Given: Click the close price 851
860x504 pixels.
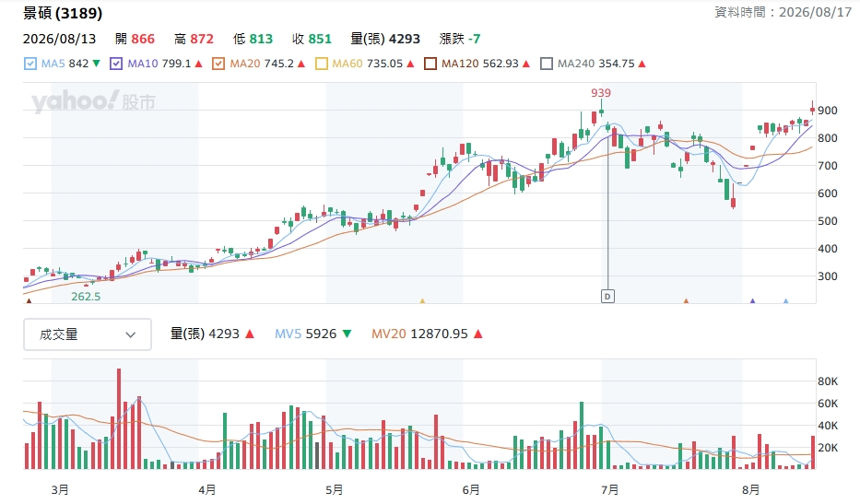Looking at the screenshot, I should (x=320, y=39).
